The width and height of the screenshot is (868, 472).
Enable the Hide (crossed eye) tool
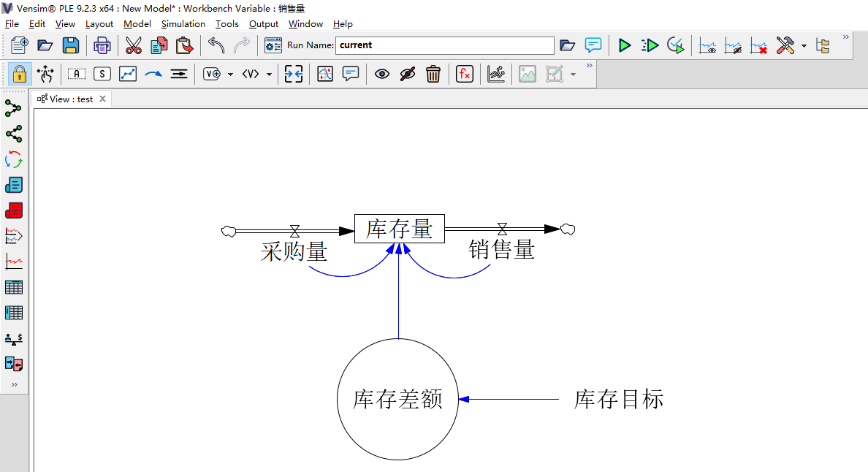[408, 74]
